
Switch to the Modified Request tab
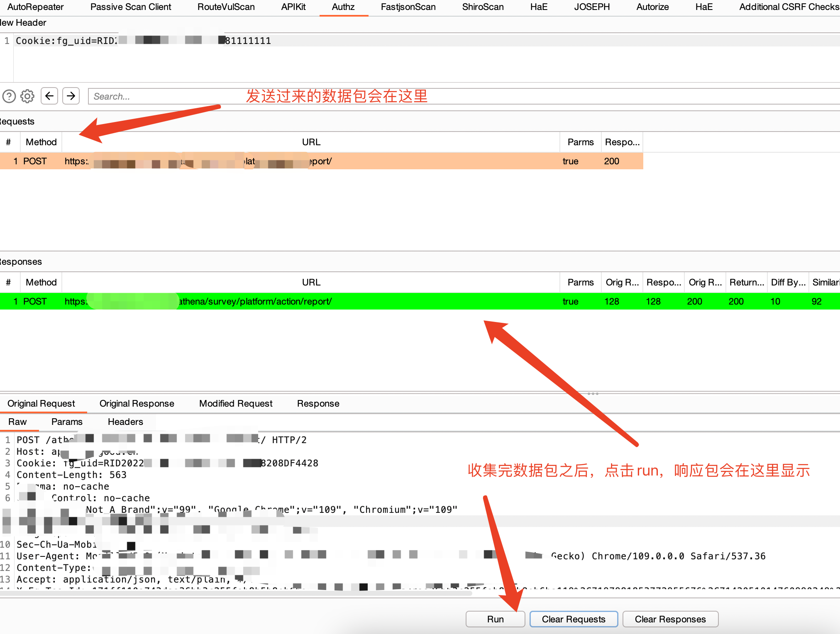coord(235,403)
